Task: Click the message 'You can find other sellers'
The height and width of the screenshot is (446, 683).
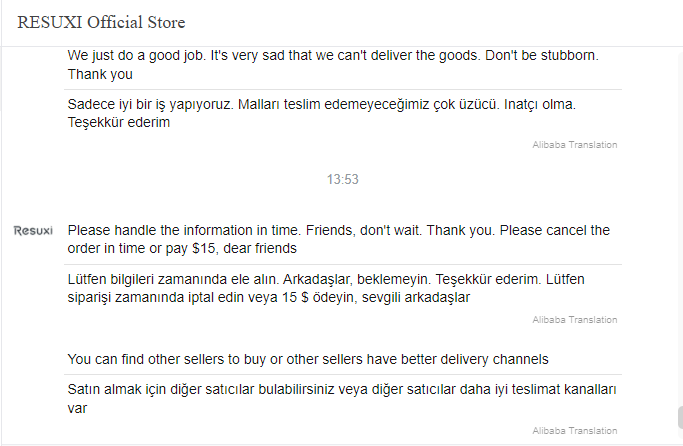Action: (x=308, y=359)
